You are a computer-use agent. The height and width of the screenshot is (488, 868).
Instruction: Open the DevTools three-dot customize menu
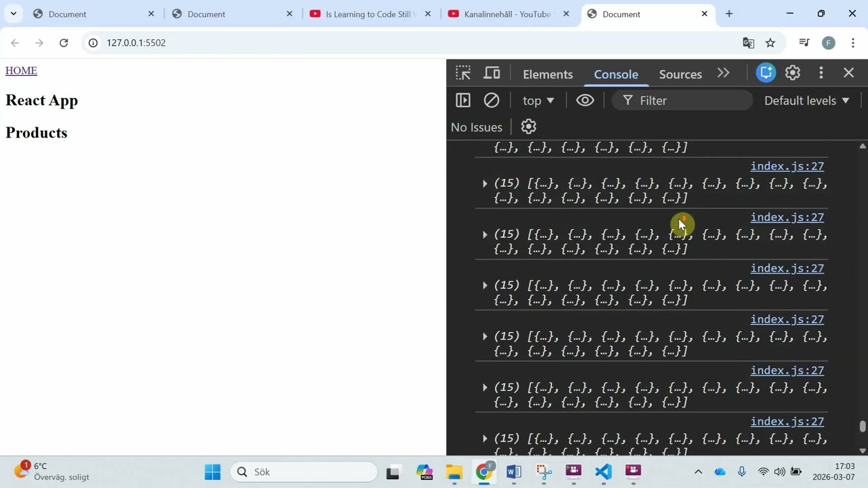click(x=821, y=73)
